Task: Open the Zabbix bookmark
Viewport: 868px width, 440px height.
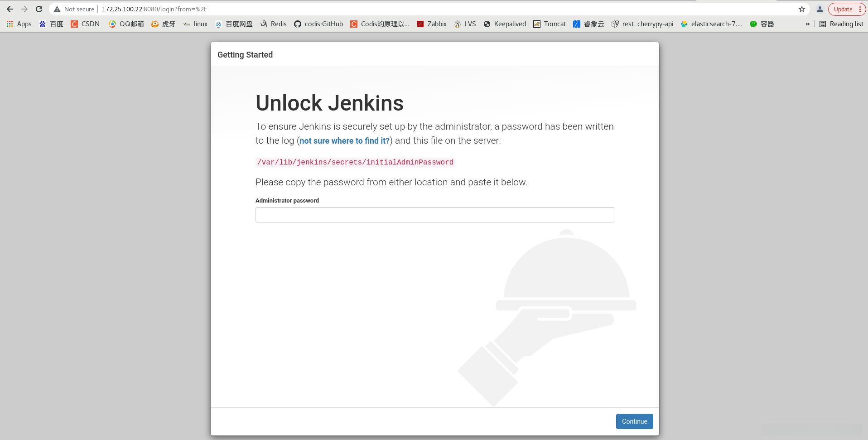Action: point(432,24)
